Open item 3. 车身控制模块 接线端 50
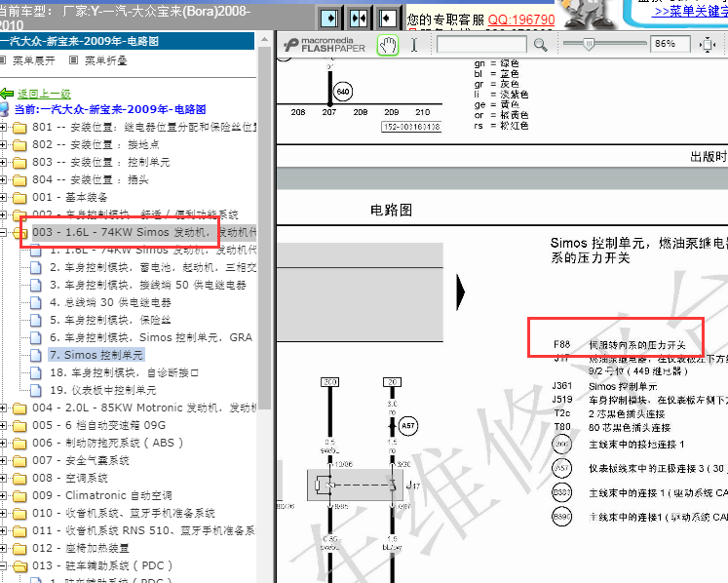Screen dimensions: 728x583 coord(148,286)
